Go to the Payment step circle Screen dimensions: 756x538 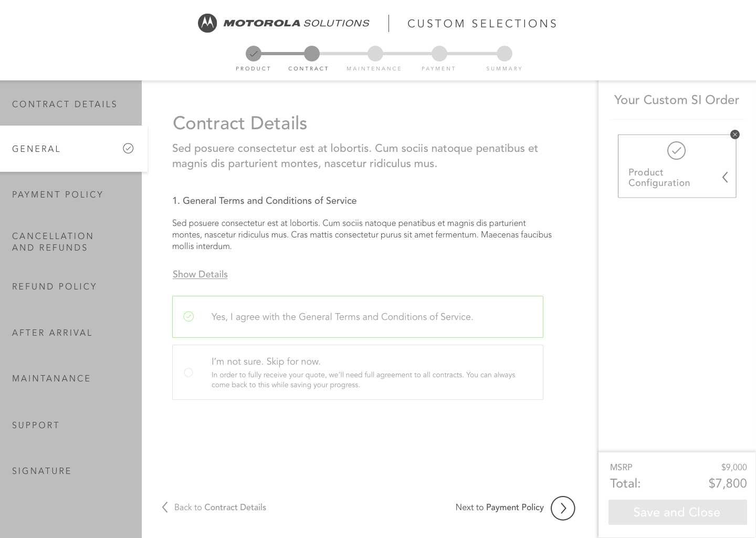[439, 54]
